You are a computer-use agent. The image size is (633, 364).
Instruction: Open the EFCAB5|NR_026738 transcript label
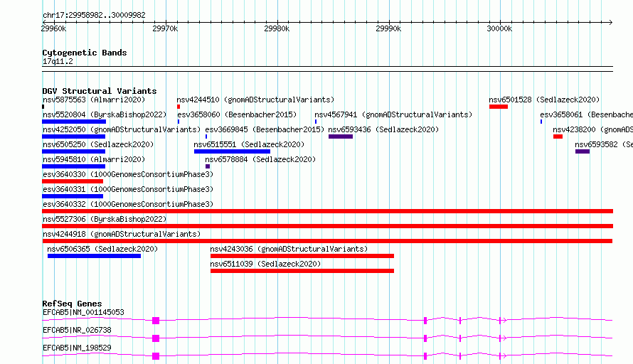pos(77,330)
